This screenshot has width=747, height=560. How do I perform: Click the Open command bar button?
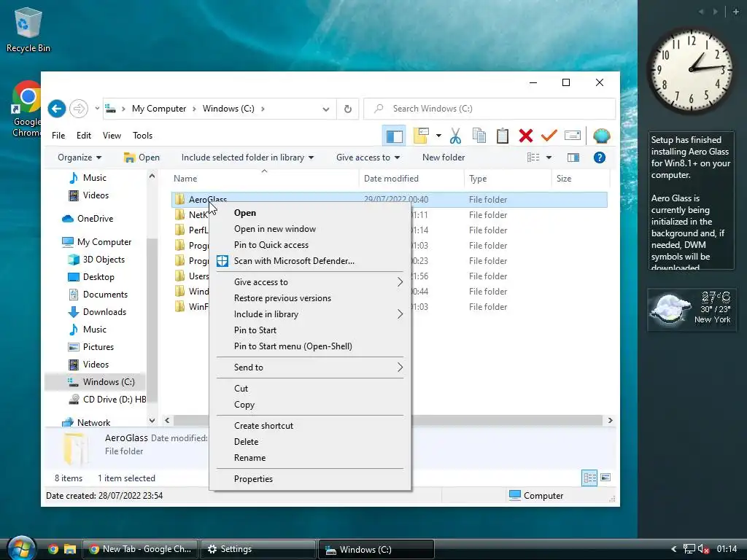[142, 157]
